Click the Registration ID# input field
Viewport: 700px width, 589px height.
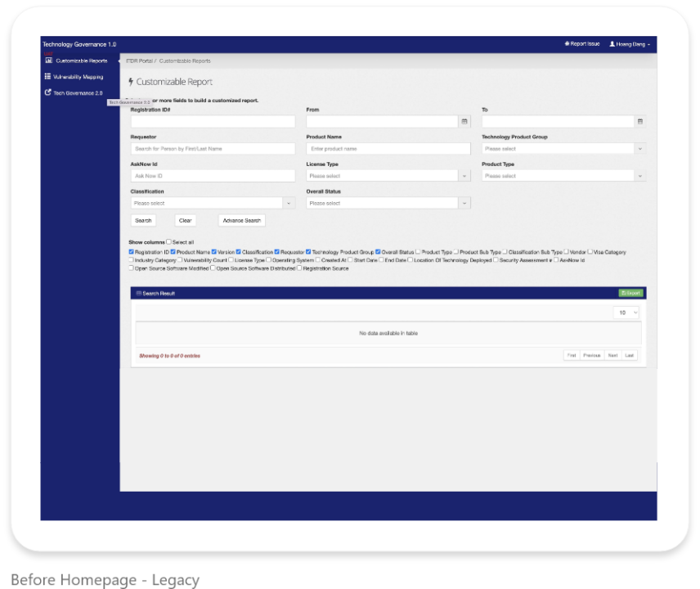[213, 121]
